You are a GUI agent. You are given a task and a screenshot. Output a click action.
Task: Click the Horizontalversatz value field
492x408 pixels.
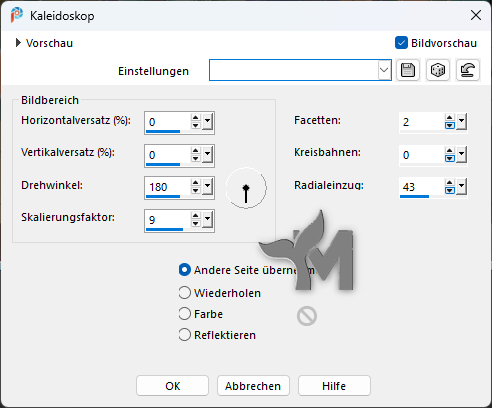coord(168,122)
